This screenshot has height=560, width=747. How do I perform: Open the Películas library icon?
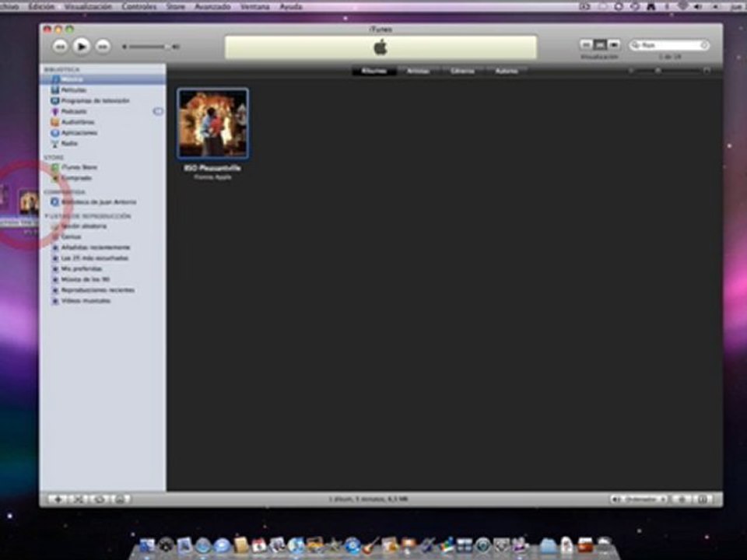55,90
